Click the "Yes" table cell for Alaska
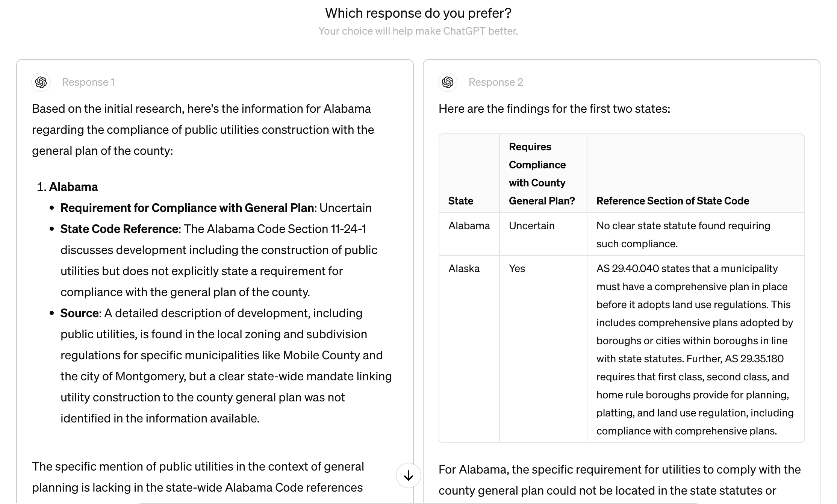The height and width of the screenshot is (504, 837). [517, 268]
